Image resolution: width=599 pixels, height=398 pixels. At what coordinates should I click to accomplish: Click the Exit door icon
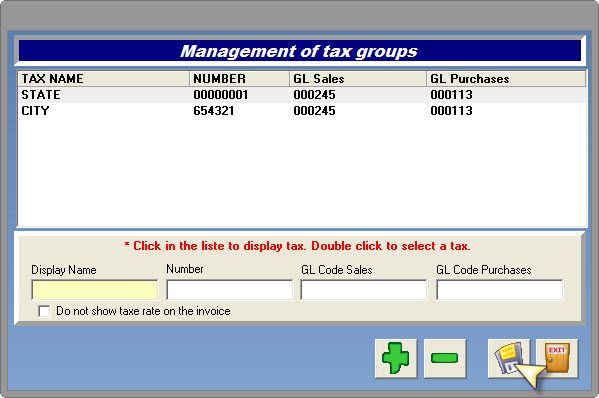pos(557,358)
